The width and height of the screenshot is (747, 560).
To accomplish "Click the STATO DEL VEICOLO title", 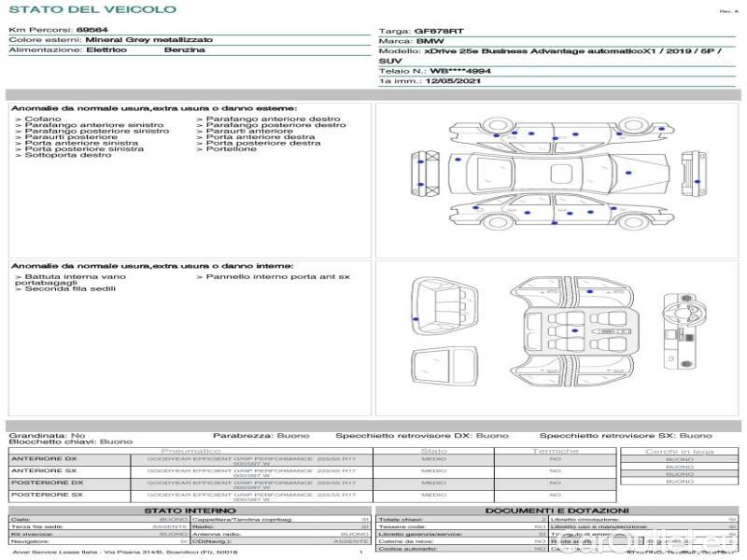I will pos(92,9).
